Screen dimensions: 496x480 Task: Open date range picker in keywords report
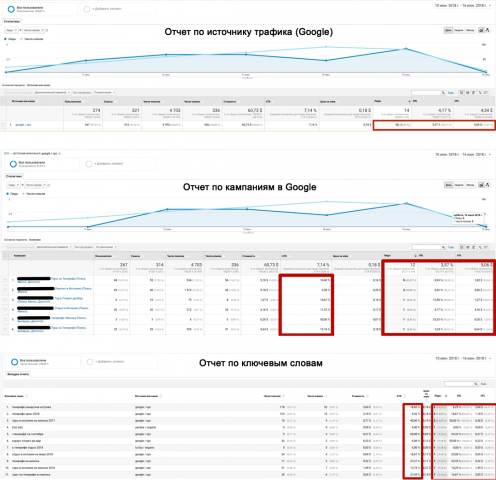pyautogui.click(x=464, y=358)
